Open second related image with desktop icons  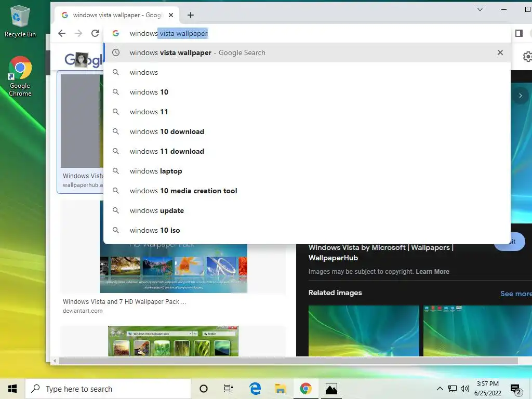coord(478,331)
